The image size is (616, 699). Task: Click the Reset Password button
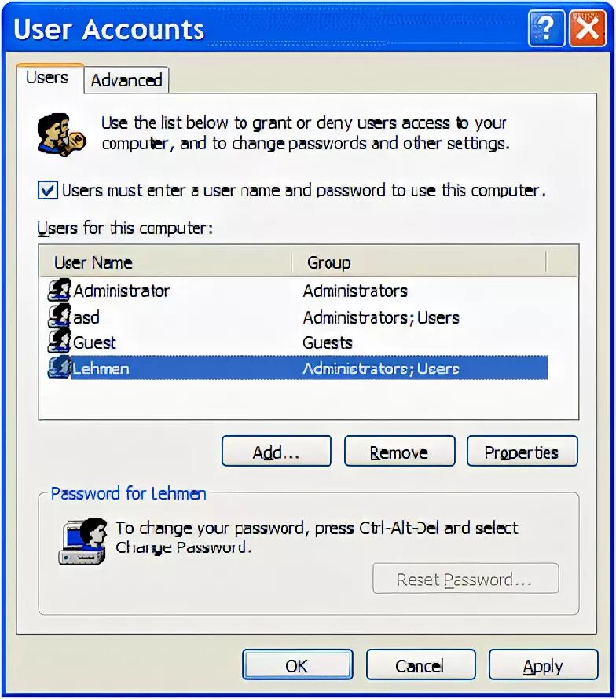(466, 579)
